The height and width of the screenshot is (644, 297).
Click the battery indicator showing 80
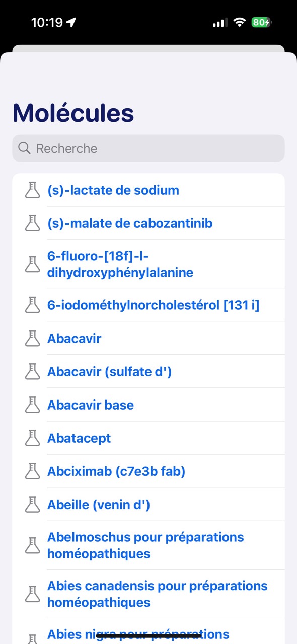pyautogui.click(x=261, y=22)
